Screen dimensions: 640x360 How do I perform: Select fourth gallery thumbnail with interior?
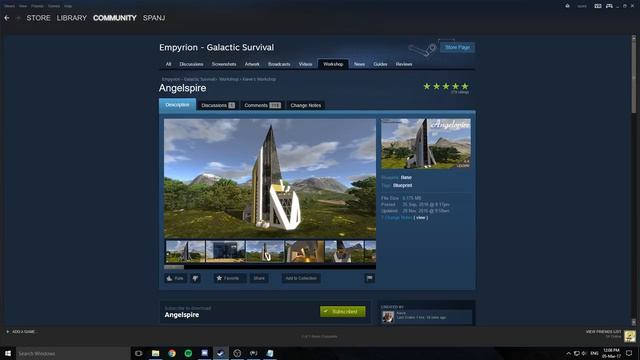[304, 251]
